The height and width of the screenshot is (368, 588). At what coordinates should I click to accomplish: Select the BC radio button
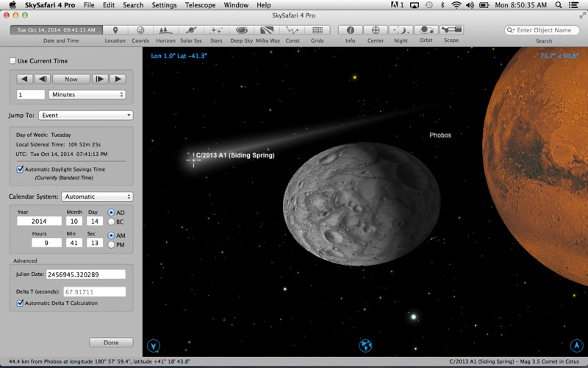[x=111, y=222]
